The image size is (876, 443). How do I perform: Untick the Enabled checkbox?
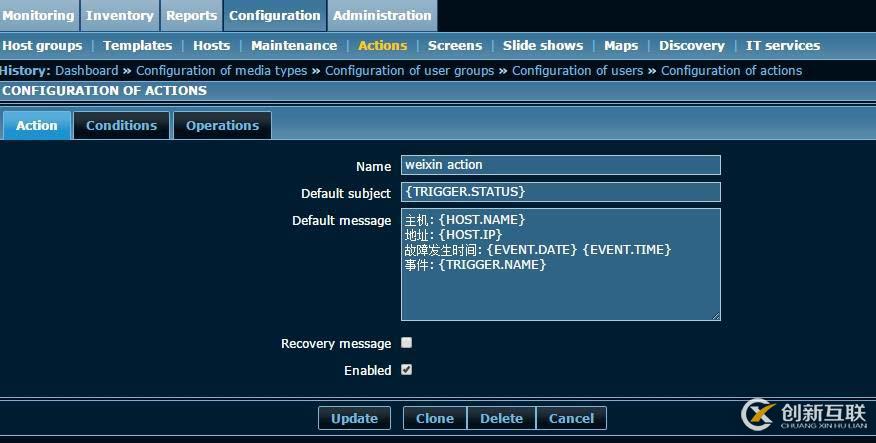coord(407,369)
